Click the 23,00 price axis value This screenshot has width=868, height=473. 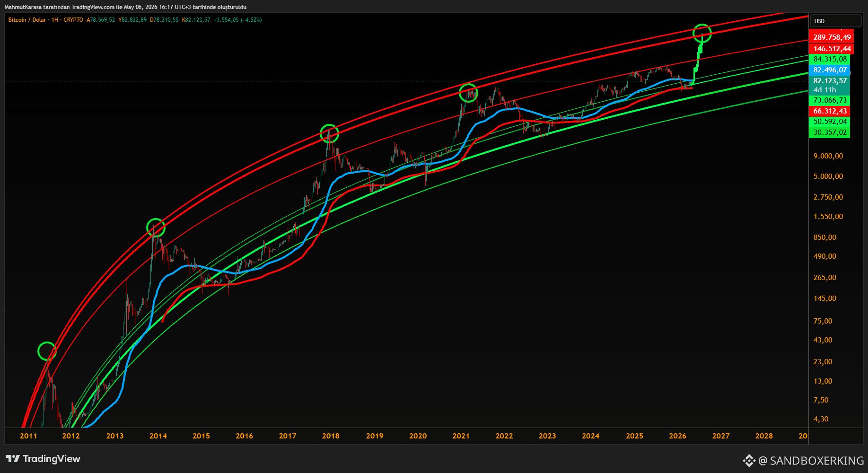[x=823, y=362]
